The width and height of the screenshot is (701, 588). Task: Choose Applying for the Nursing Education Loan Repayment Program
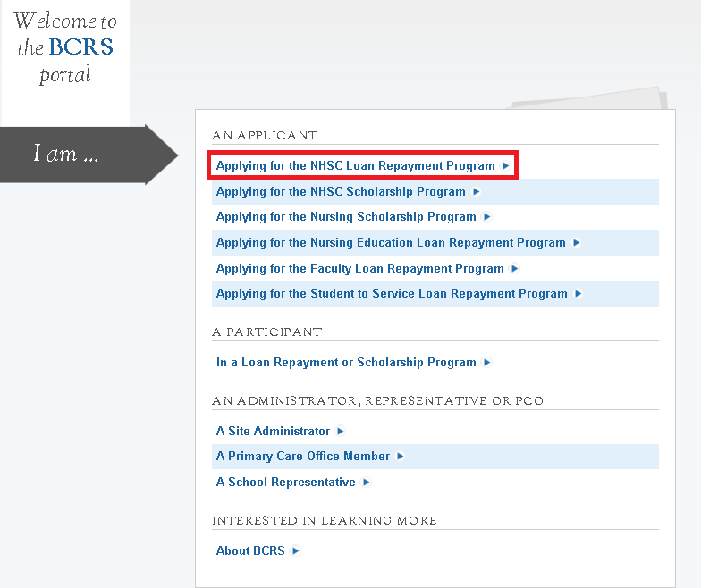[391, 243]
